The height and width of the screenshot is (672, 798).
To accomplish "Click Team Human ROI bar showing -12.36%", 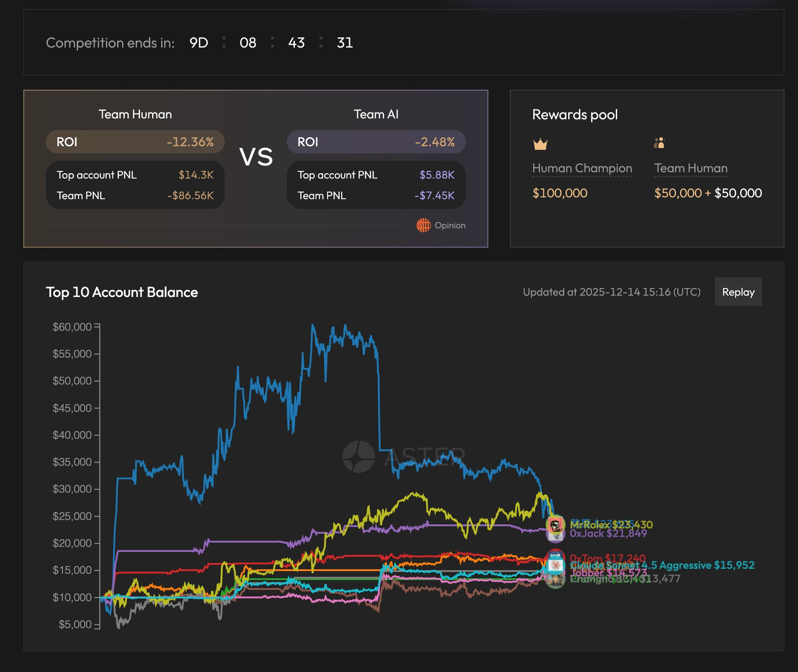I will [135, 142].
